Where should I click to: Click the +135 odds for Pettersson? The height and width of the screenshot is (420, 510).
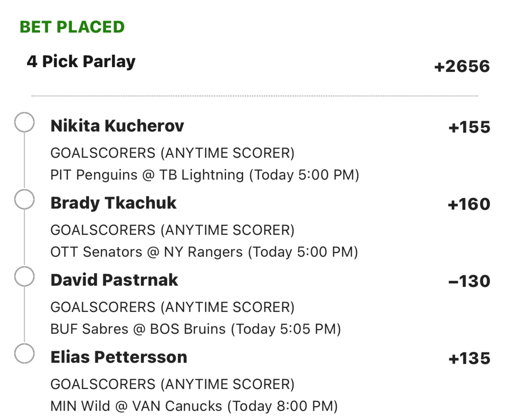[x=469, y=359]
